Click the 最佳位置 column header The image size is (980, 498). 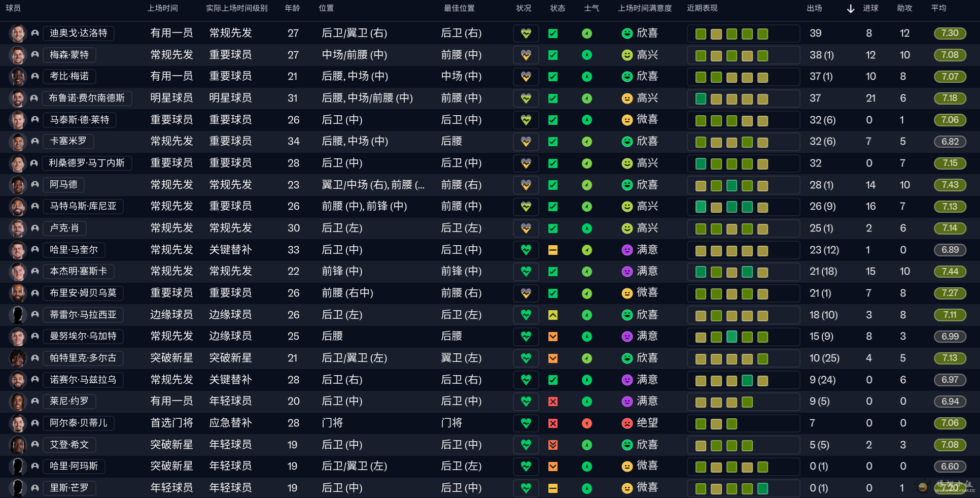click(x=459, y=8)
